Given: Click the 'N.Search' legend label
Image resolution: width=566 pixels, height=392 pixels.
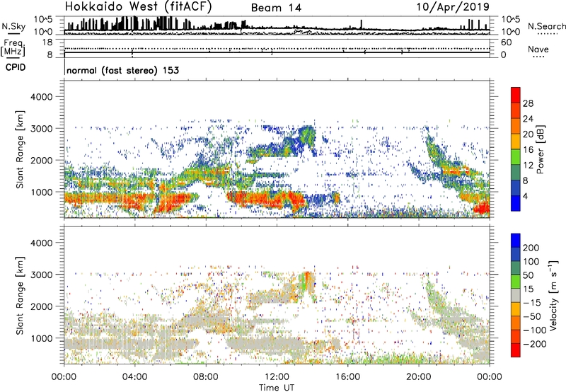Looking at the screenshot, I should [x=546, y=26].
